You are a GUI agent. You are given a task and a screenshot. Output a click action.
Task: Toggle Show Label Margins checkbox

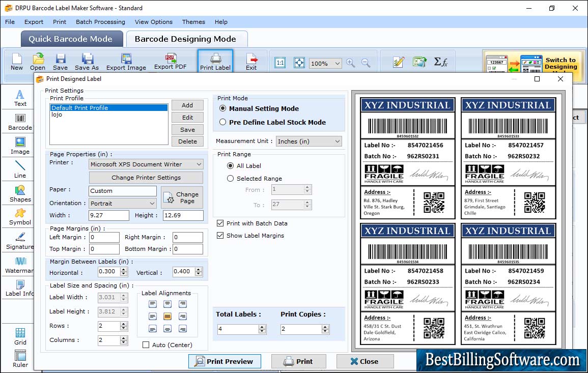220,236
